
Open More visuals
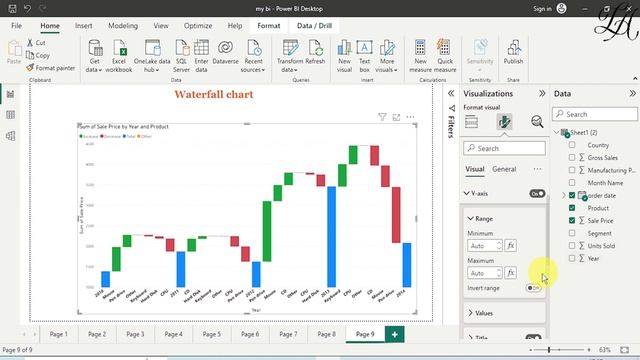tap(387, 56)
